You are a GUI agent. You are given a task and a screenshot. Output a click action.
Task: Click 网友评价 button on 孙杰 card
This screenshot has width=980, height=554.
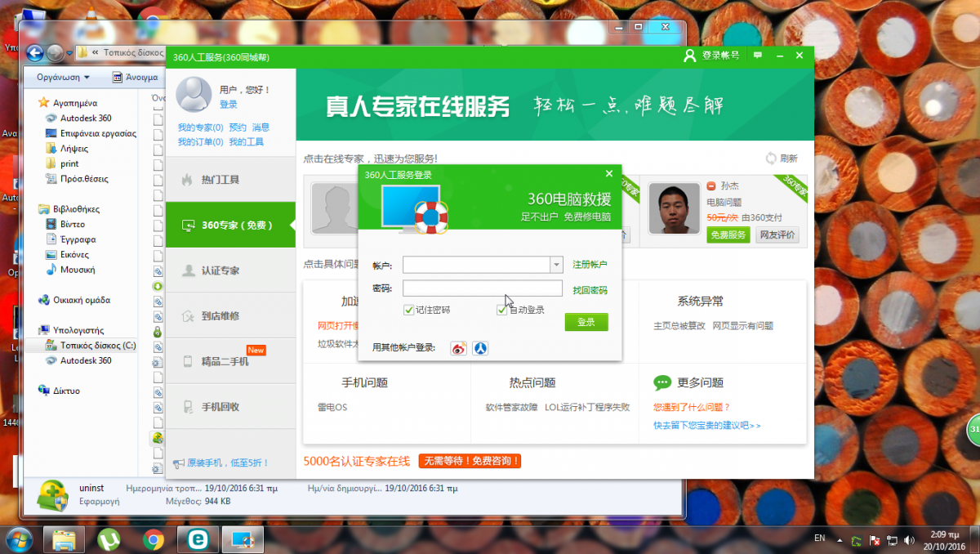[x=777, y=235]
